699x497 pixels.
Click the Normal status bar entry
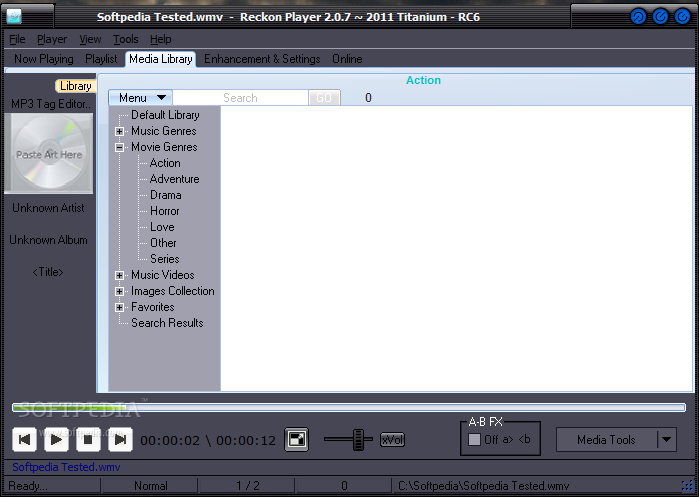pos(151,486)
